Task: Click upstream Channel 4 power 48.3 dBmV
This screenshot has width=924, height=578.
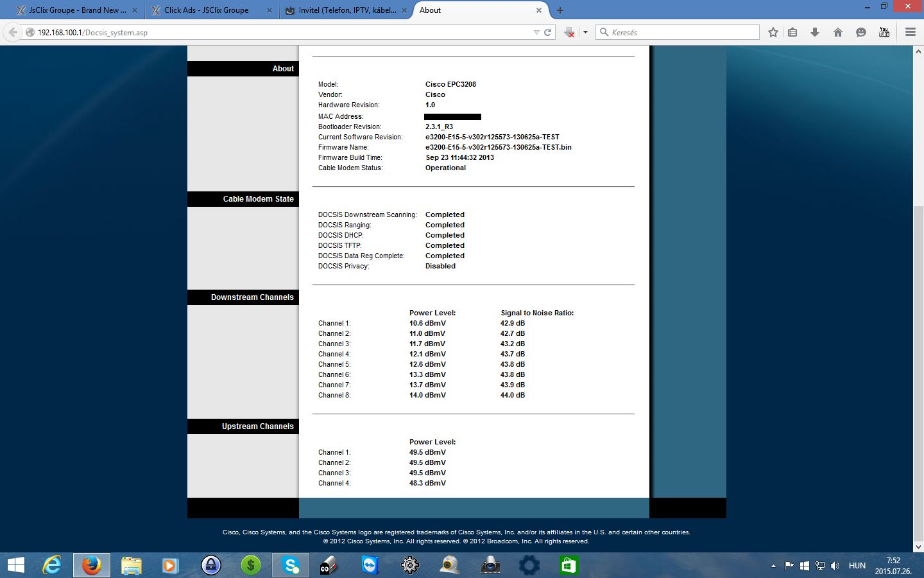Action: pyautogui.click(x=427, y=483)
